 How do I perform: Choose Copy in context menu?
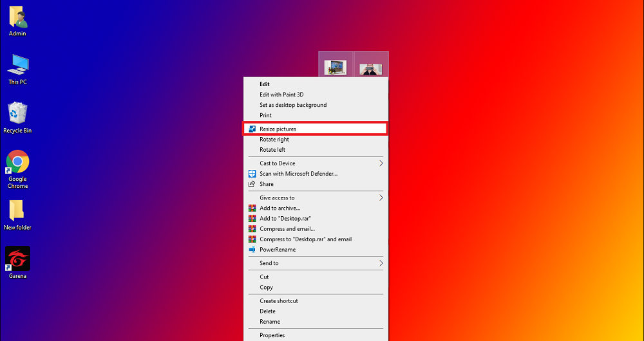click(x=316, y=287)
